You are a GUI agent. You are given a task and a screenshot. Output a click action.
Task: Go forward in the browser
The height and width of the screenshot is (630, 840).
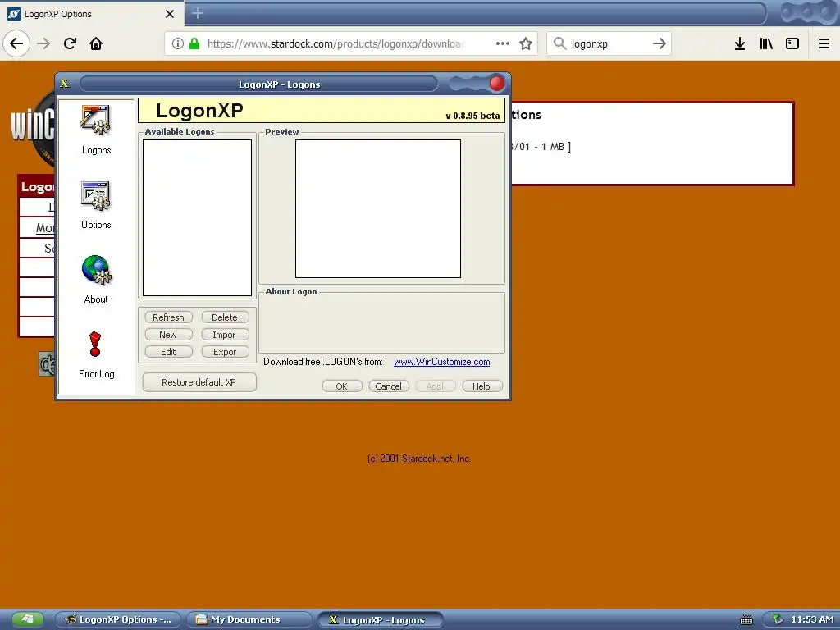[43, 43]
